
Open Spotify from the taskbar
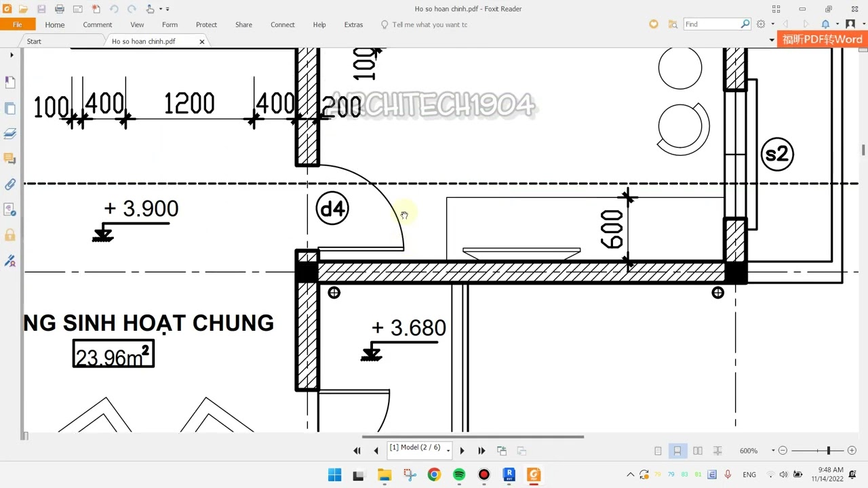pos(459,475)
